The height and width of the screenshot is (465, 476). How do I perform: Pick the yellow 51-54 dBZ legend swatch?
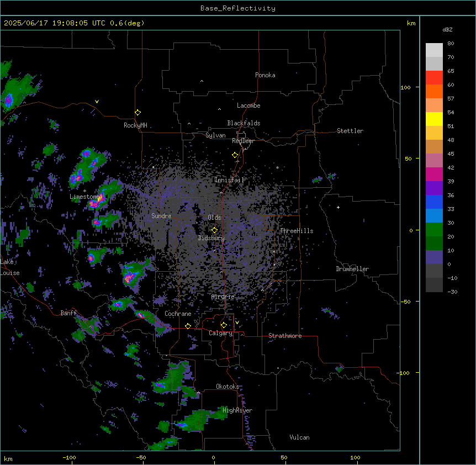point(434,119)
